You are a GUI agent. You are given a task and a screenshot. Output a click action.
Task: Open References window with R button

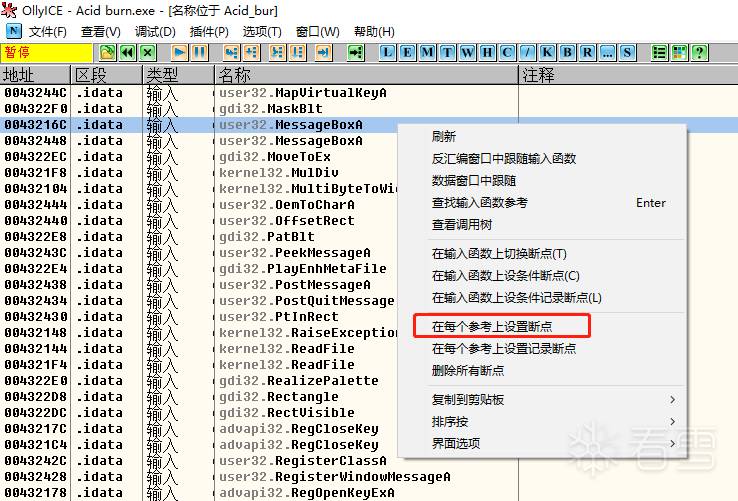click(x=587, y=52)
